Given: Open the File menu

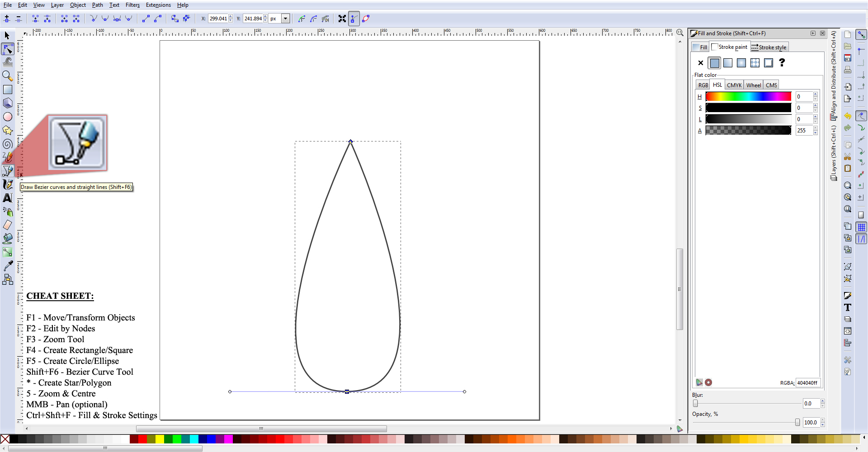Looking at the screenshot, I should (x=8, y=5).
